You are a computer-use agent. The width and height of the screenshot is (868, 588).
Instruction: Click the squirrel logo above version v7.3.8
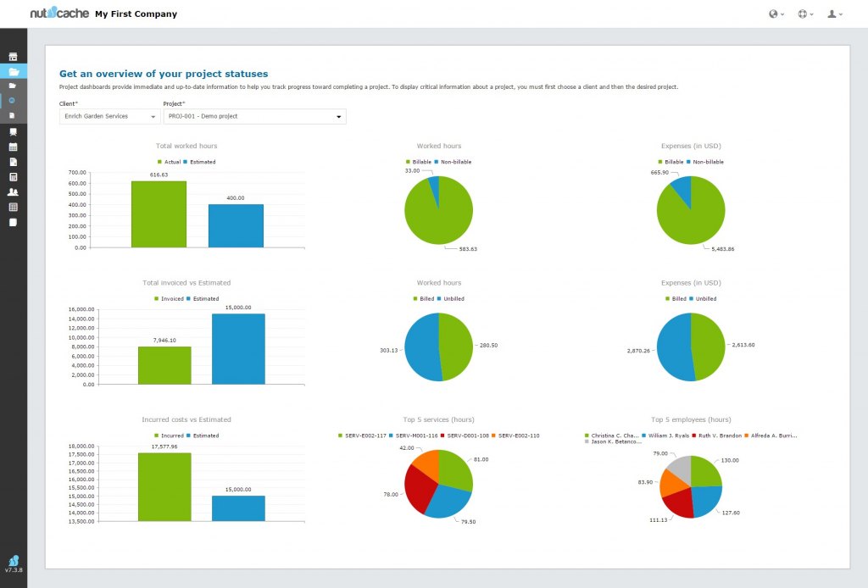point(13,560)
